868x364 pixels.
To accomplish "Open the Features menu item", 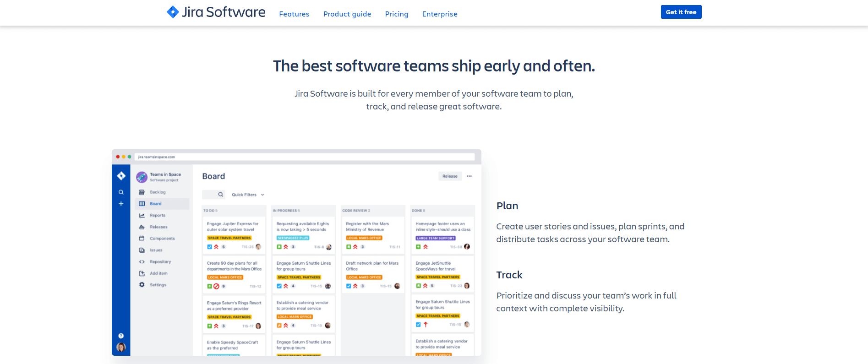I will pyautogui.click(x=294, y=14).
